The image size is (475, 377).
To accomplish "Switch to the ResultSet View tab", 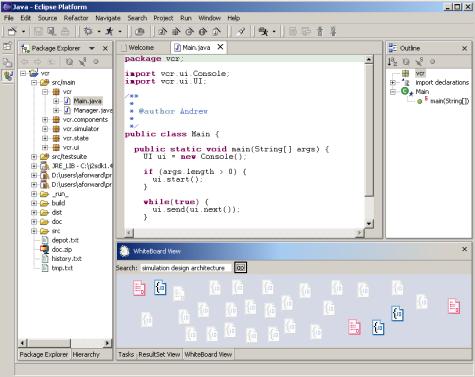I will [159, 355].
